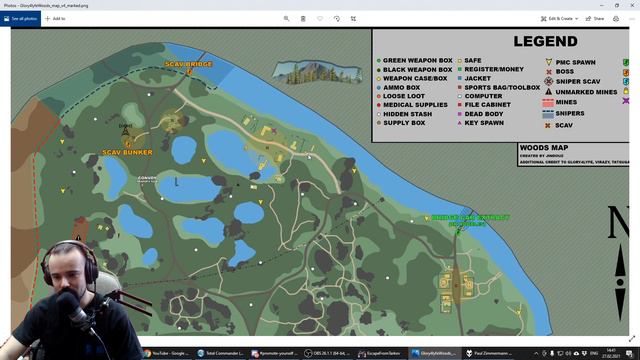Enter fullscreen using the diagonal arrows icon
The width and height of the screenshot is (640, 360).
pos(632,339)
